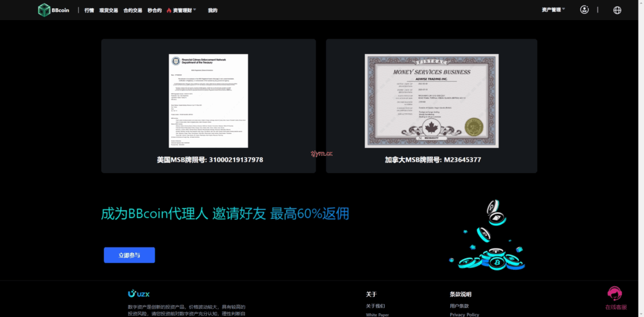Click the BBcoin cube logo
Image resolution: width=644 pixels, height=317 pixels.
[44, 10]
